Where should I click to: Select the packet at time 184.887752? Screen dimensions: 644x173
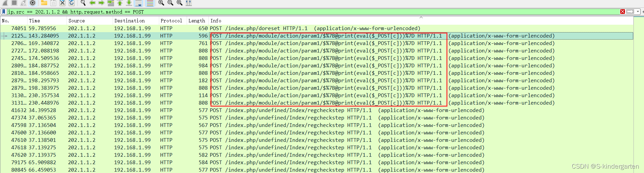pos(316,66)
